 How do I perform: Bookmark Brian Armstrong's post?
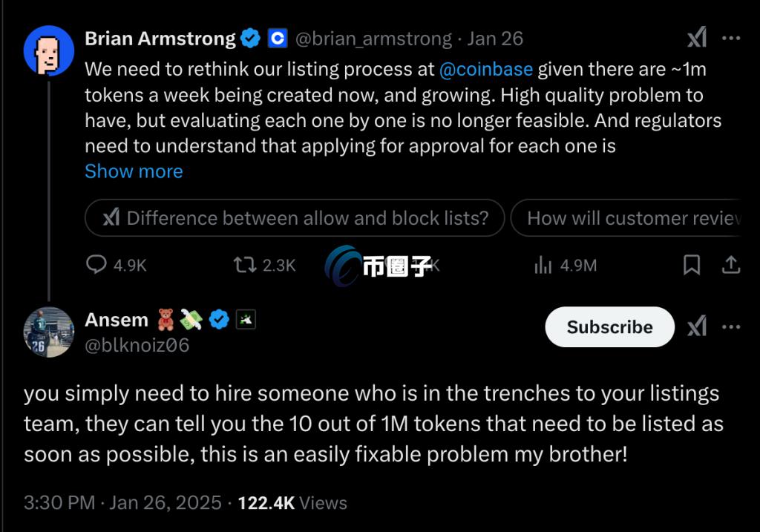(692, 265)
